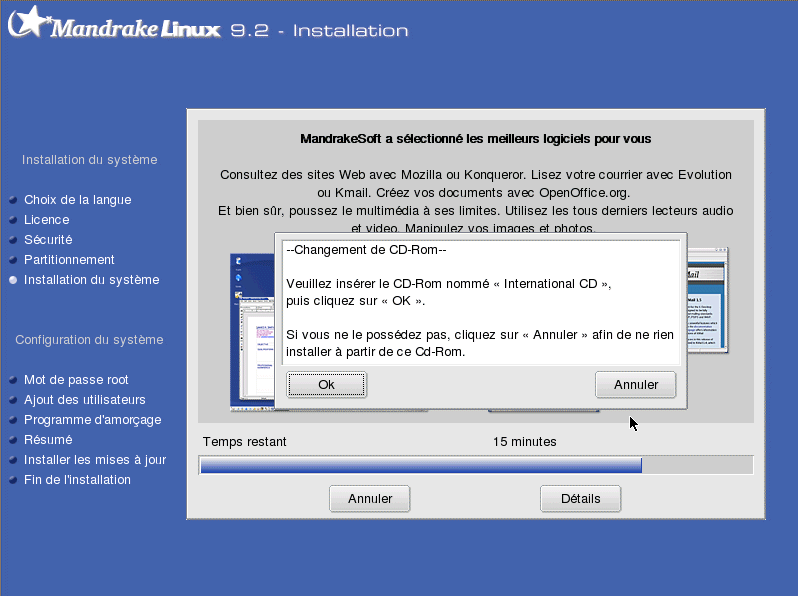Click the 'Temps restant' label
Image resolution: width=798 pixels, height=596 pixels.
[244, 441]
